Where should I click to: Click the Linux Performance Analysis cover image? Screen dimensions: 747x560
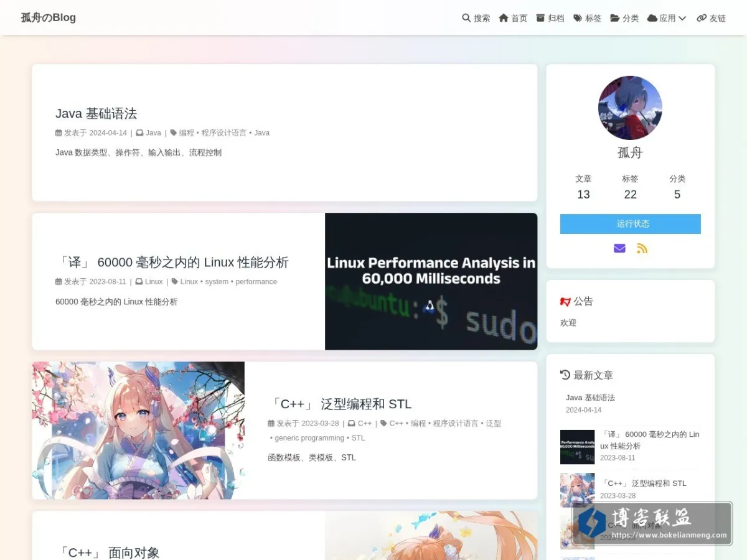(431, 281)
